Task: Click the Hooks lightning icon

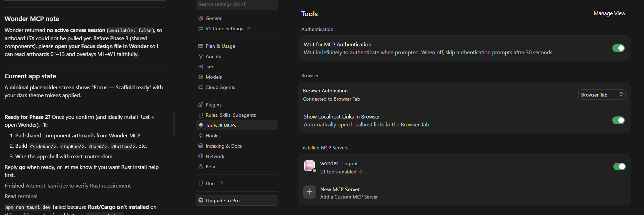Action: (201, 136)
